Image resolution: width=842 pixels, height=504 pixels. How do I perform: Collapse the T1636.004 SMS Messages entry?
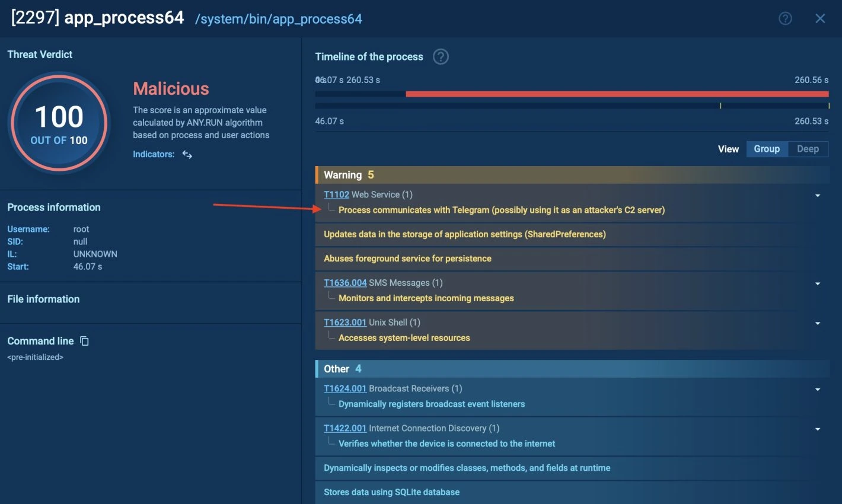click(x=818, y=283)
